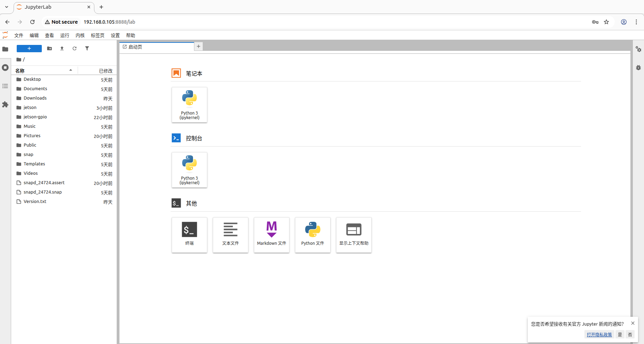644x344 pixels.
Task: Select the Pictures folder
Action: pos(64,136)
